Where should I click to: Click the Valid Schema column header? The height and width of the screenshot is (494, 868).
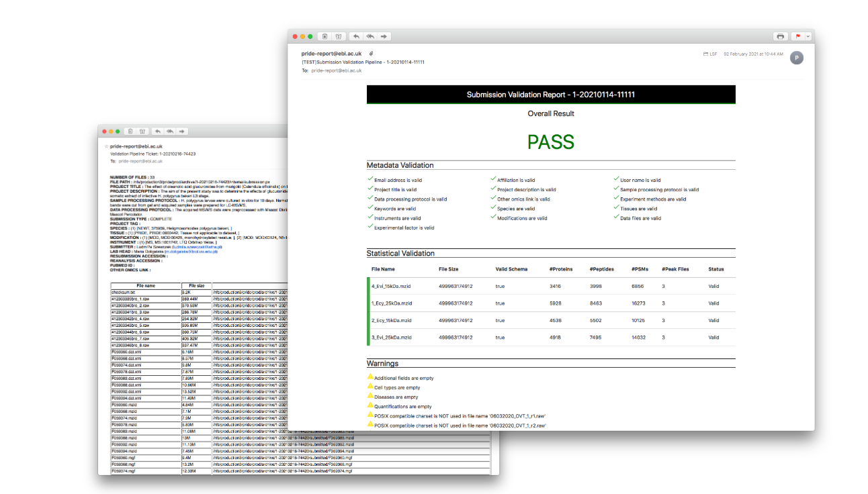click(x=511, y=269)
